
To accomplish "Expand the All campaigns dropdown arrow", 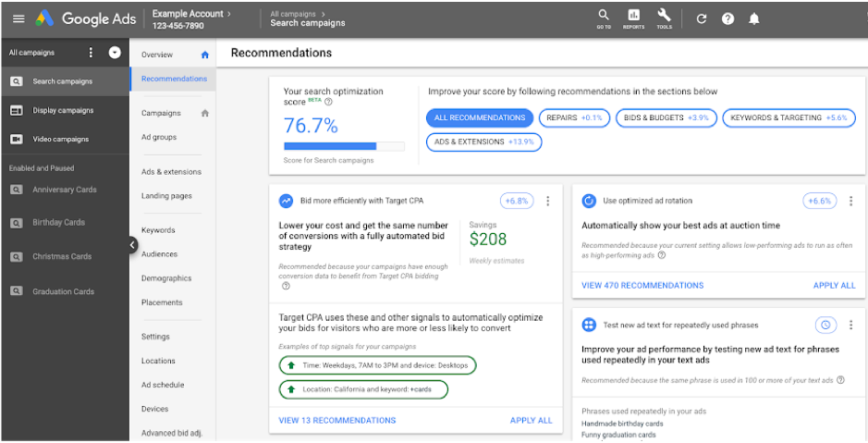I will (x=115, y=53).
